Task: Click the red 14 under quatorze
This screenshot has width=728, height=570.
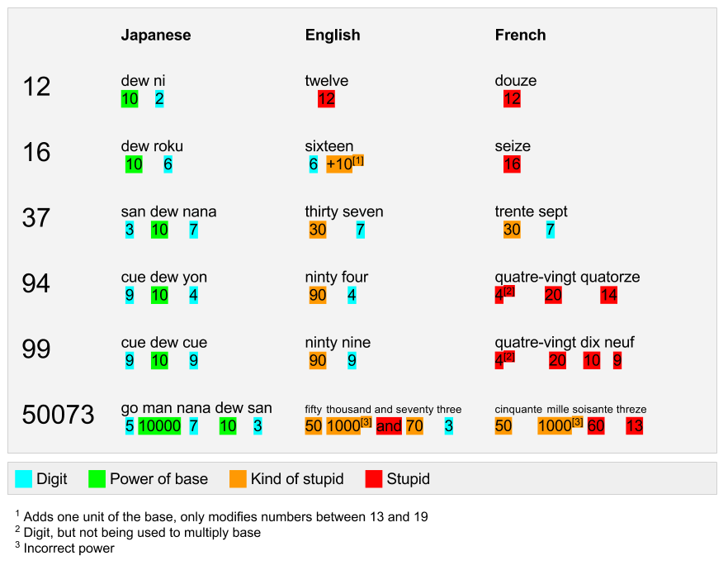Action: click(x=608, y=296)
